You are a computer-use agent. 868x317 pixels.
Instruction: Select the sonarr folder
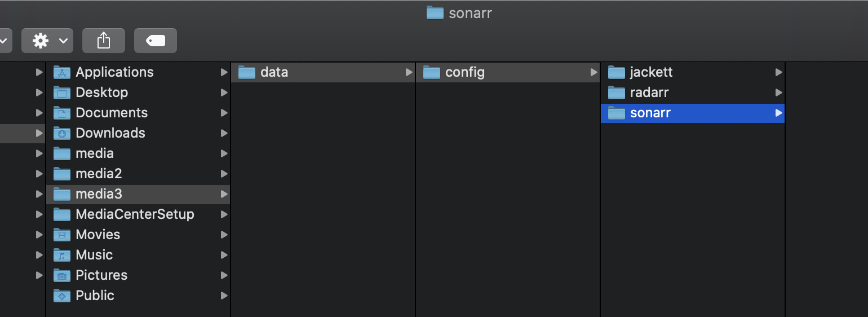[x=693, y=113]
